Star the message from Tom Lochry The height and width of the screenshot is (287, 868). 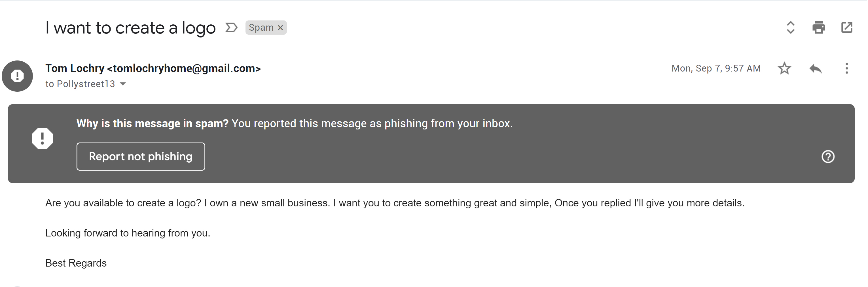click(x=784, y=68)
